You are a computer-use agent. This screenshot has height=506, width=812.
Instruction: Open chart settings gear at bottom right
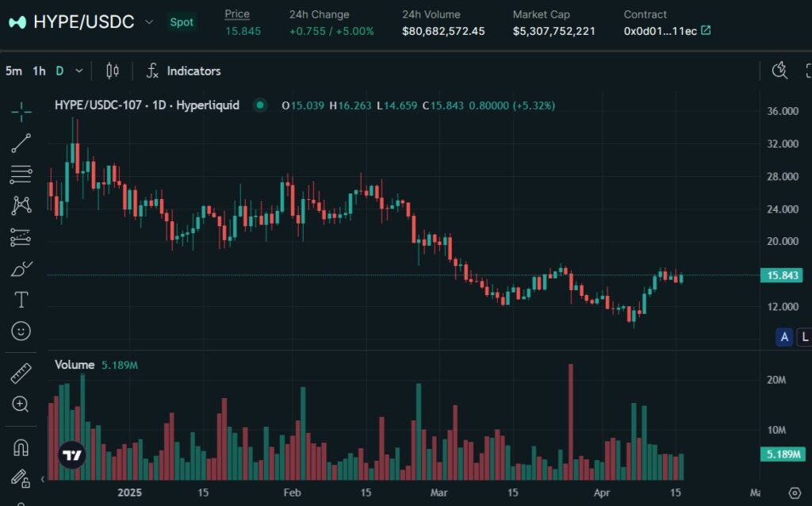coord(795,493)
